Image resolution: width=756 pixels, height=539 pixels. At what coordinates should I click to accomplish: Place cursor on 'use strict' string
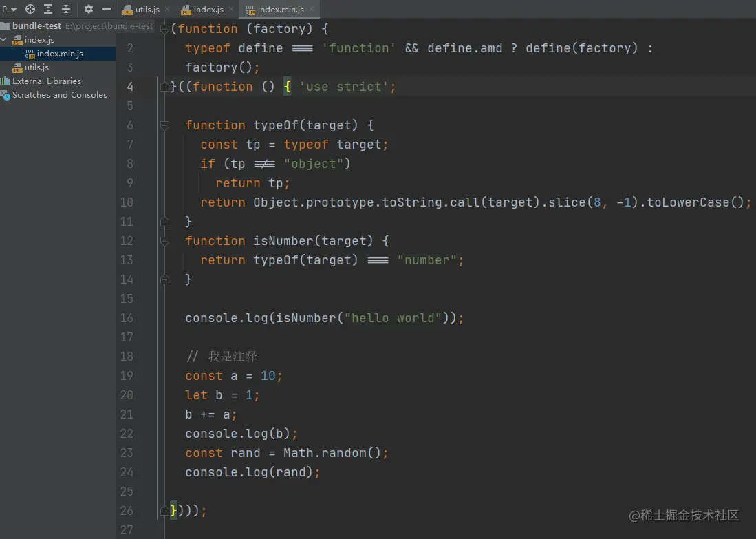click(x=344, y=87)
